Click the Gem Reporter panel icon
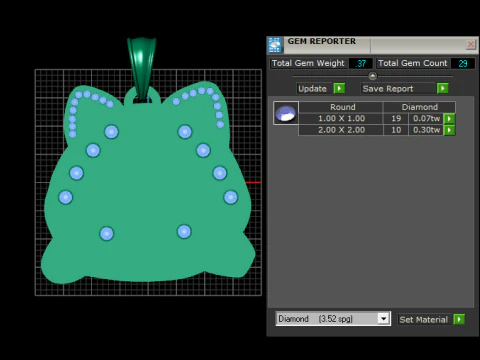 (275, 45)
